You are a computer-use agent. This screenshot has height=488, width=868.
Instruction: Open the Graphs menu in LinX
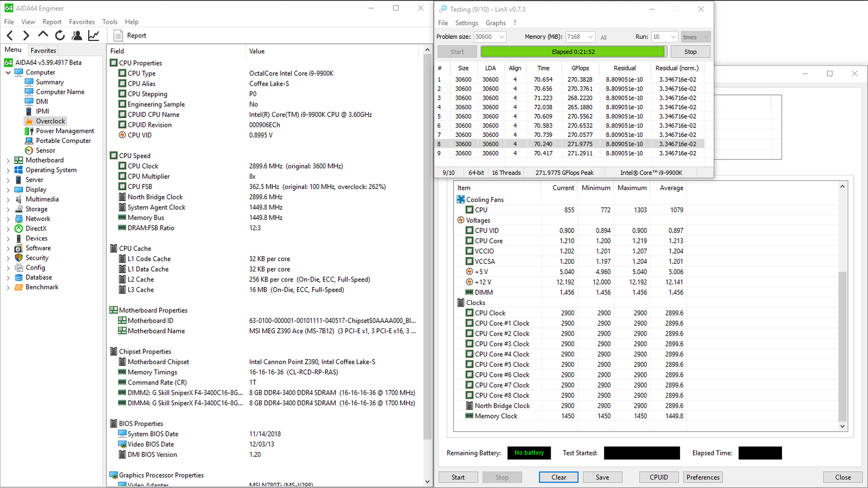[x=495, y=23]
